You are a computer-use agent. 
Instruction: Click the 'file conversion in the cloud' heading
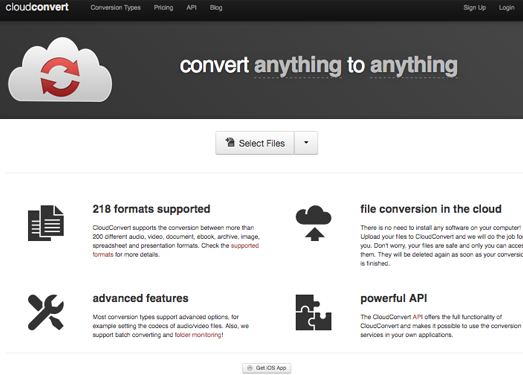[x=431, y=209]
